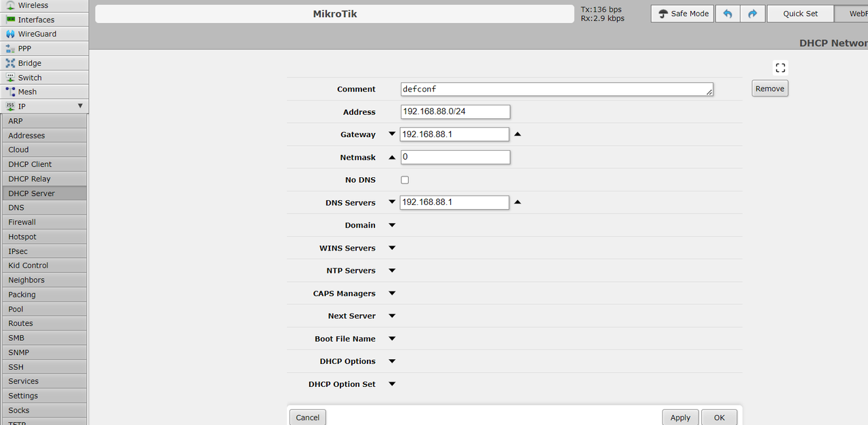Expand the Domain field
The height and width of the screenshot is (425, 868).
[392, 225]
